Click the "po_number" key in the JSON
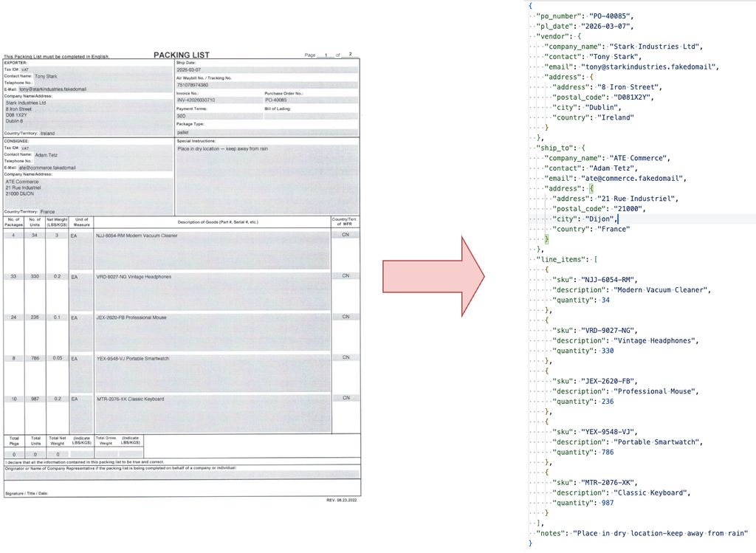Screen dimensions: 756x553 558,16
